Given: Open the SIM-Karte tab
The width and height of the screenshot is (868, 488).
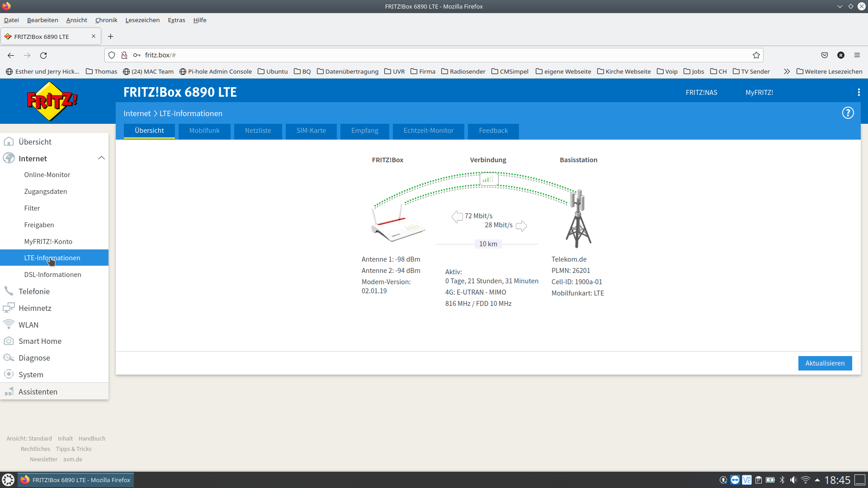Looking at the screenshot, I should 311,131.
